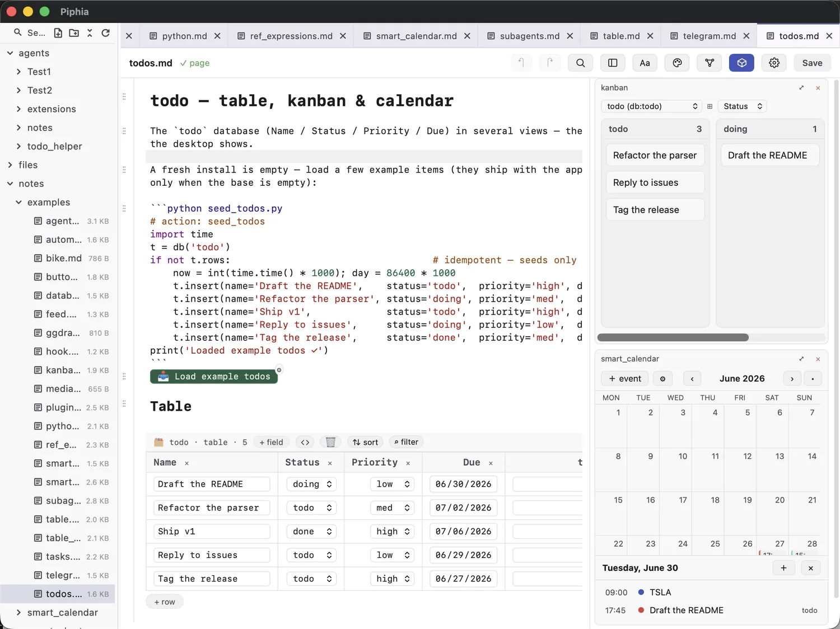Expand the files folder
840x629 pixels.
click(10, 165)
